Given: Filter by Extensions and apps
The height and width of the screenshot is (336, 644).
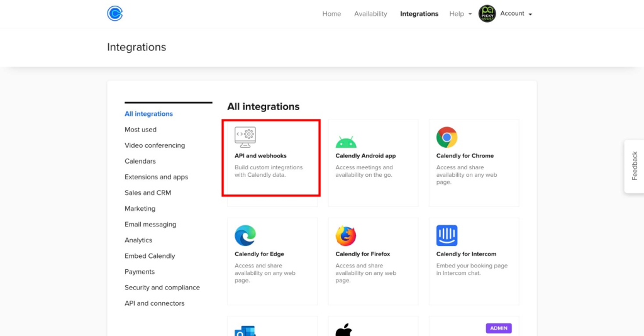Looking at the screenshot, I should (x=156, y=177).
